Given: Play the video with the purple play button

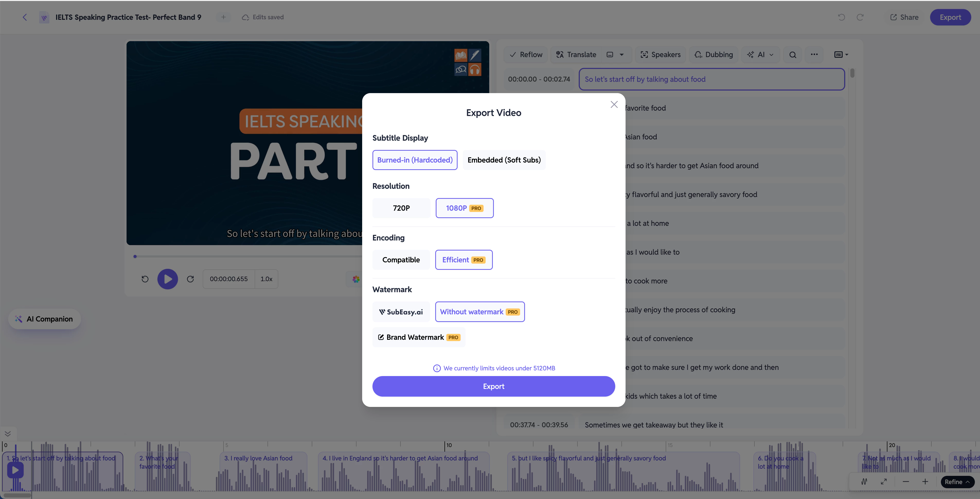Looking at the screenshot, I should click(168, 279).
